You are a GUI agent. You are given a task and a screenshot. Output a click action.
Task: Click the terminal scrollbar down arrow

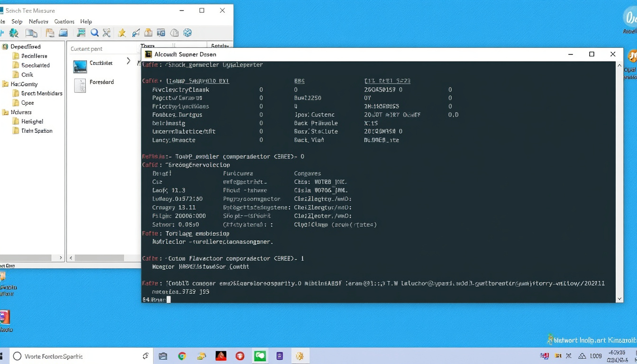pyautogui.click(x=619, y=299)
